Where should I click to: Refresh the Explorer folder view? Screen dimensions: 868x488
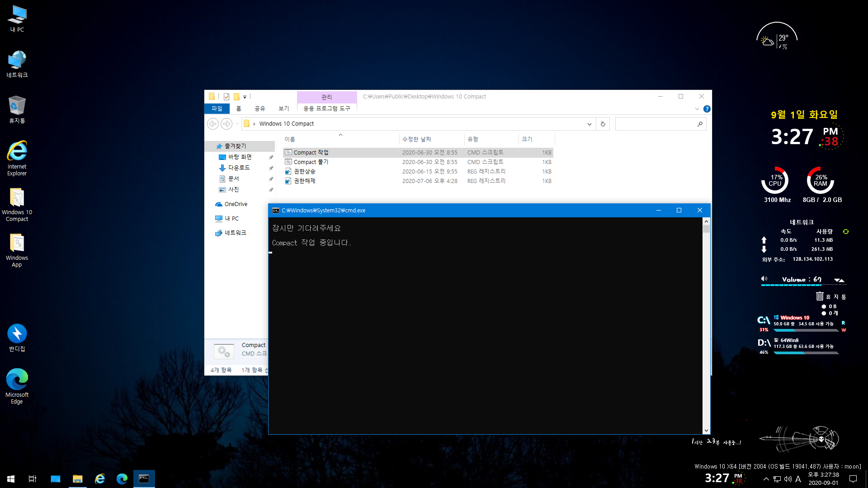[x=603, y=124]
